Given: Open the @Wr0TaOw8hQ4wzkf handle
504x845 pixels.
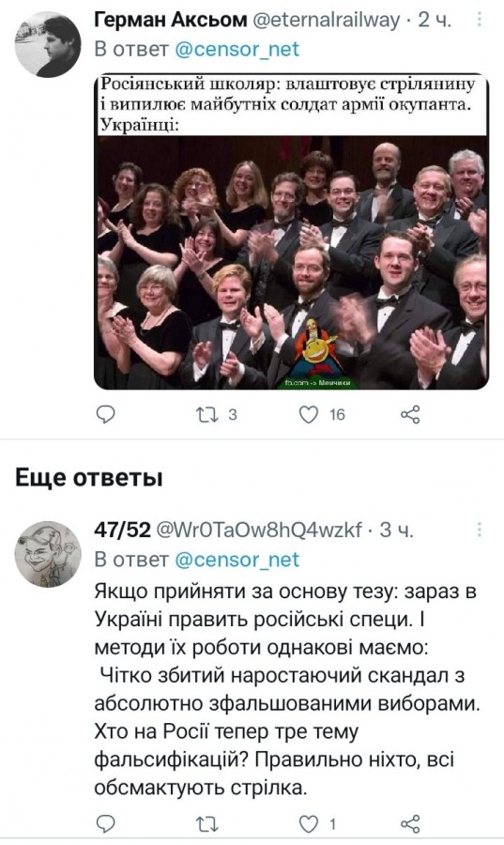Looking at the screenshot, I should pos(259,530).
